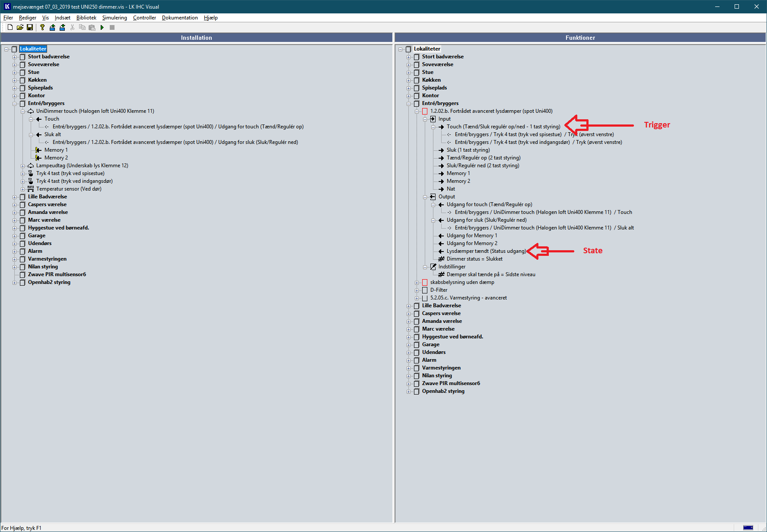Open the Bibliotek menu
This screenshot has height=532, width=767.
pyautogui.click(x=86, y=18)
